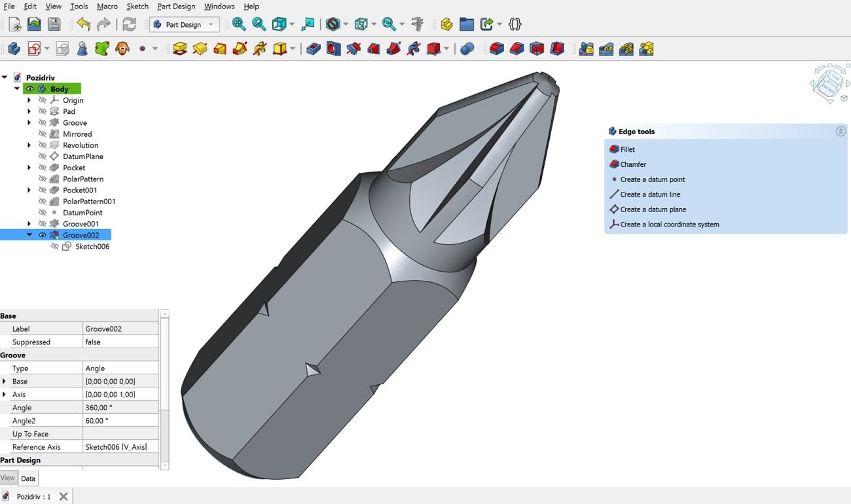Switch to the Data tab
Screen dimensions: 851x504
point(28,478)
